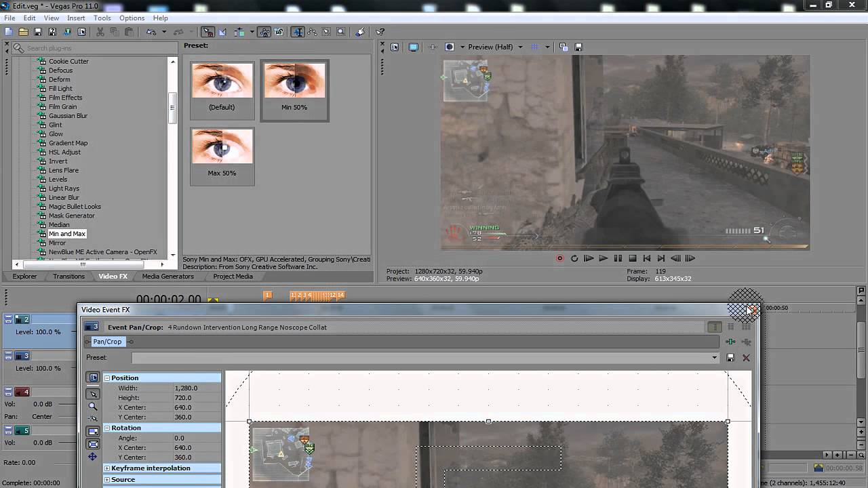This screenshot has width=868, height=488.
Task: Click the Undo arrow icon
Action: [x=151, y=32]
